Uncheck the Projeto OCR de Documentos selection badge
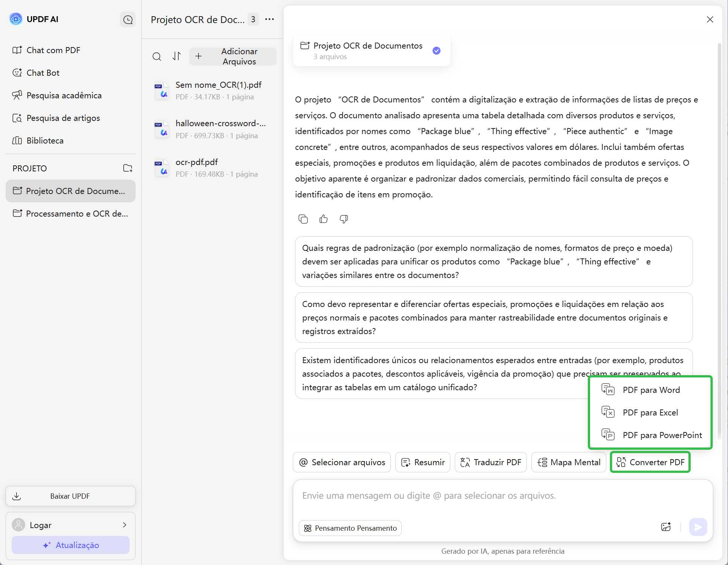Viewport: 728px width, 565px height. tap(436, 50)
